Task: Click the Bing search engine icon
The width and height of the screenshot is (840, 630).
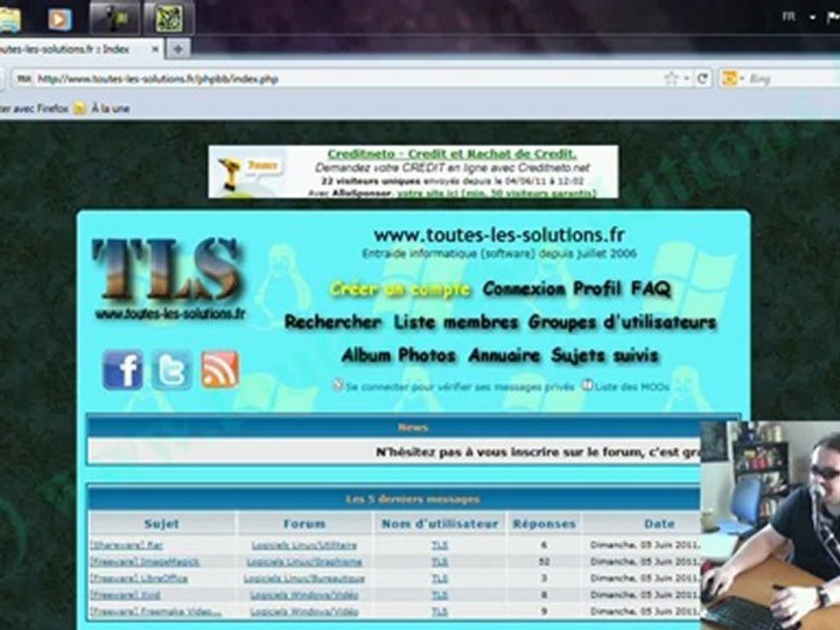Action: (729, 79)
